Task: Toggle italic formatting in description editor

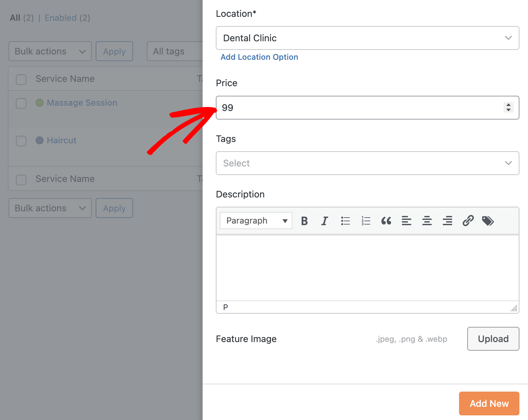Action: click(x=325, y=221)
